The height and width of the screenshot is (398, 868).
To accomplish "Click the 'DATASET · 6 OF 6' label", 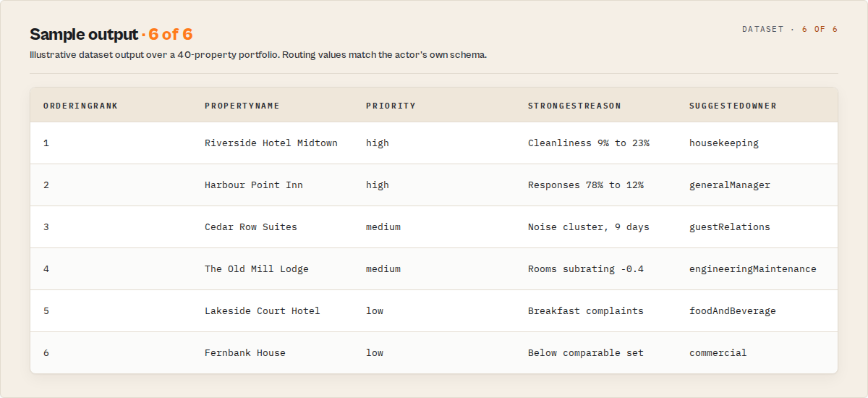I will [x=790, y=29].
